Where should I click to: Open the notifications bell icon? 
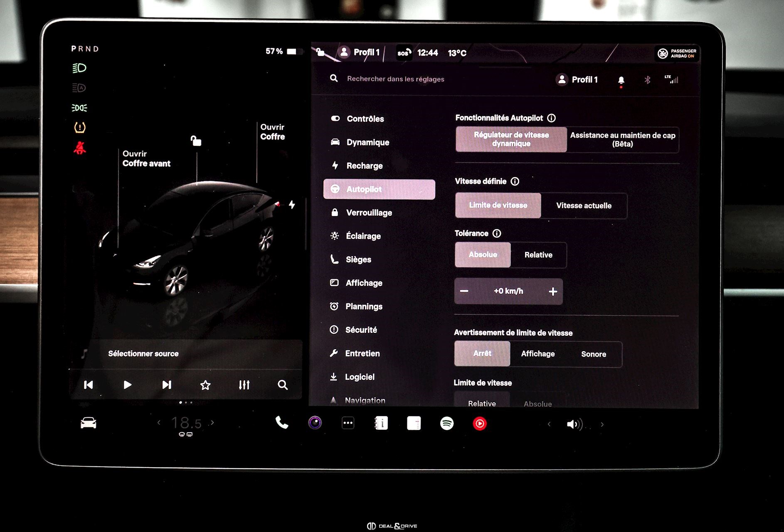click(621, 80)
